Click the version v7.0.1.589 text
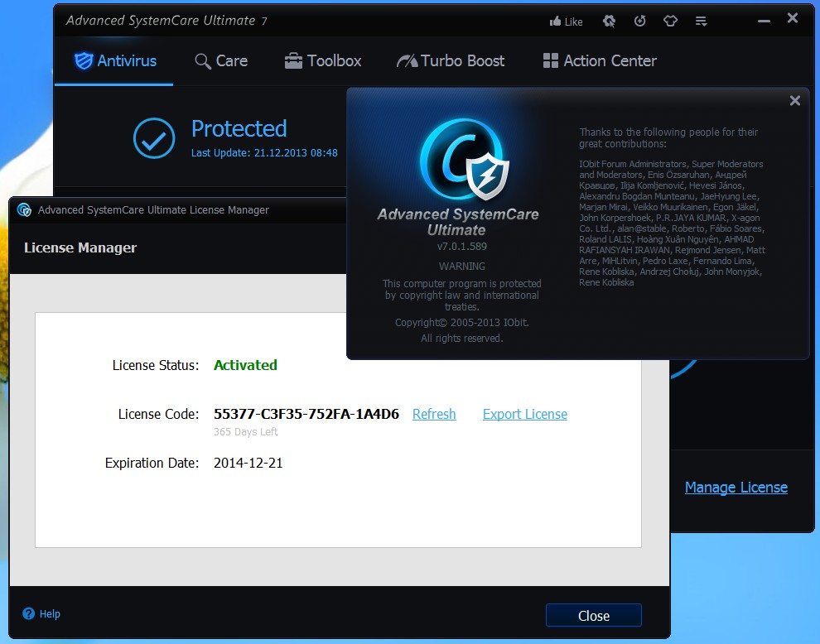The height and width of the screenshot is (644, 820). coord(462,246)
